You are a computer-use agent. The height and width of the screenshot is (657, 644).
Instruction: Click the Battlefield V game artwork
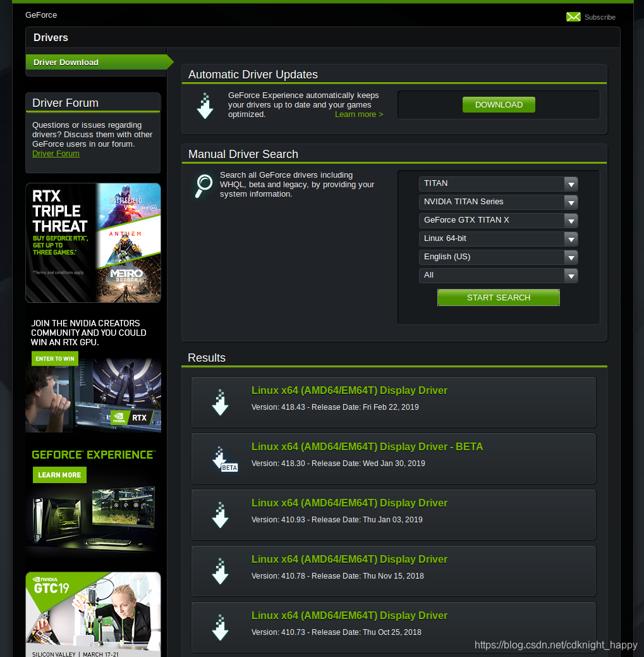[130, 206]
